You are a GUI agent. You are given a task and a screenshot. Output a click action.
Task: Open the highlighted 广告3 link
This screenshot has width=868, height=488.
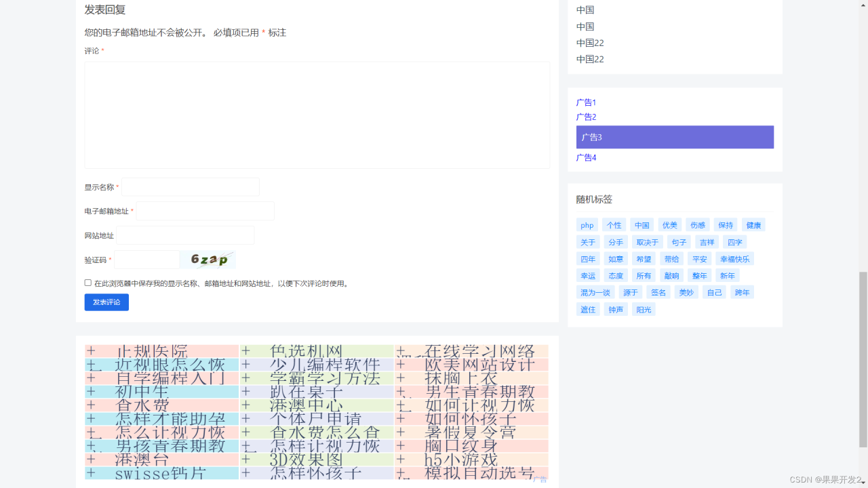click(590, 137)
